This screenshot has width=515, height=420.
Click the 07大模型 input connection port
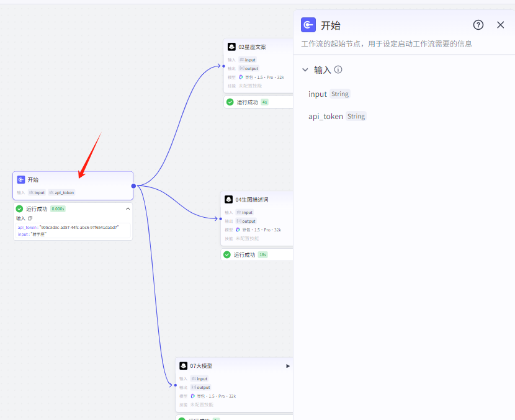tap(176, 385)
